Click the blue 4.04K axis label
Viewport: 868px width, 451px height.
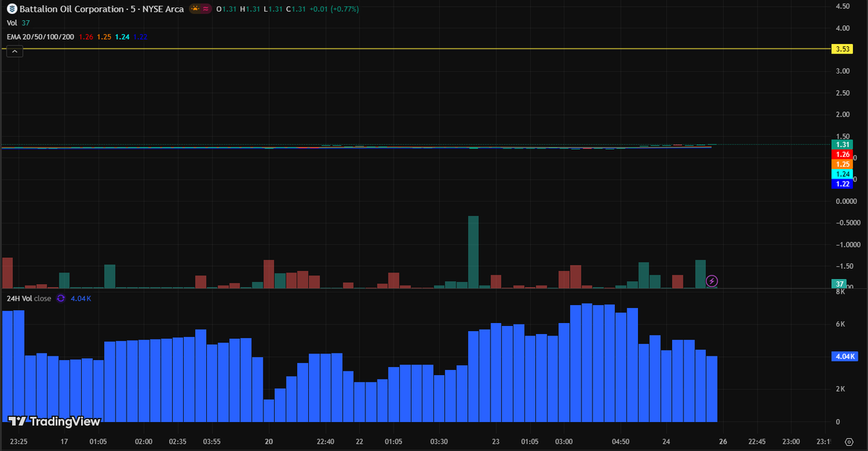846,356
